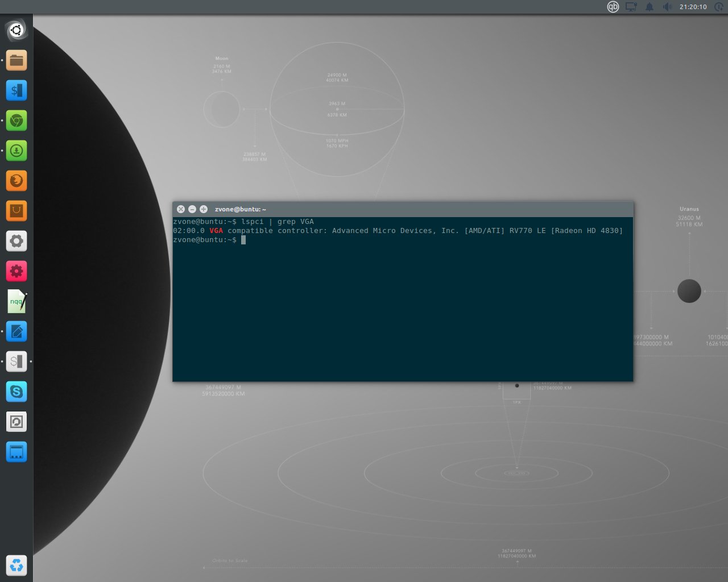Open the clock showing 21:20:10
Screen dimensions: 728x582
693,7
